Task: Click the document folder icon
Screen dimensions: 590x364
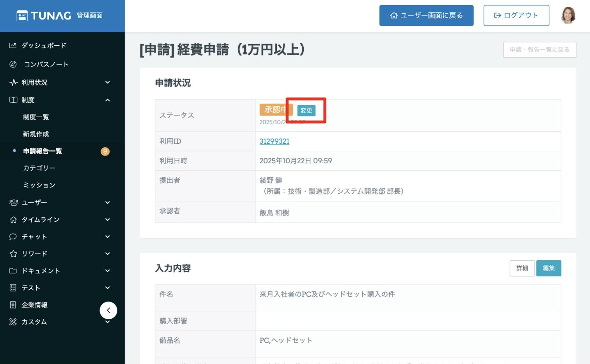Action: click(x=13, y=271)
